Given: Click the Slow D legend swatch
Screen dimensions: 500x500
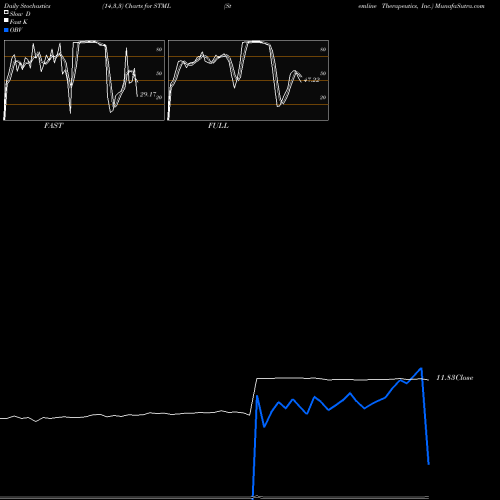Looking at the screenshot, I should 6,12.
